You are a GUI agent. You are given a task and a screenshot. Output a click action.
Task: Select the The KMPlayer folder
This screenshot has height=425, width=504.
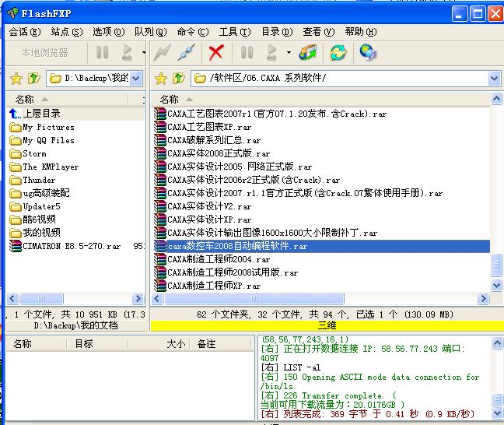coord(44,167)
